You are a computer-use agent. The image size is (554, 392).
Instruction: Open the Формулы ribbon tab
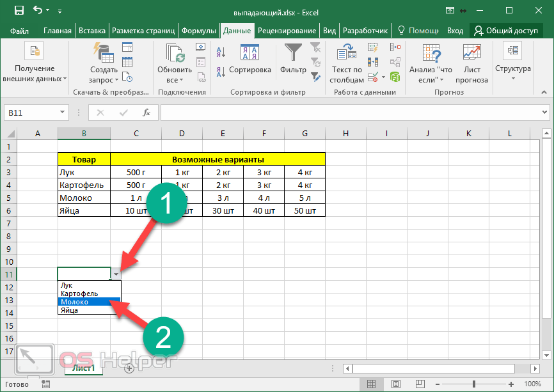pyautogui.click(x=198, y=31)
